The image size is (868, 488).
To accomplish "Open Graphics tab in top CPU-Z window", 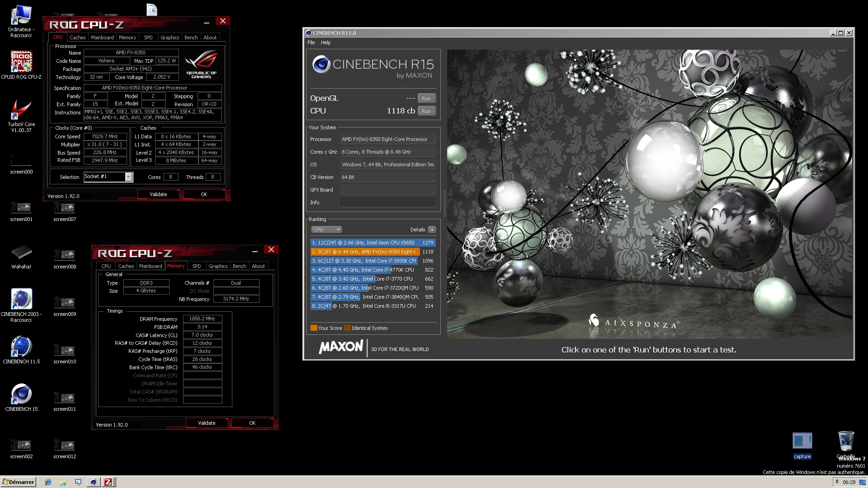I will click(x=170, y=38).
